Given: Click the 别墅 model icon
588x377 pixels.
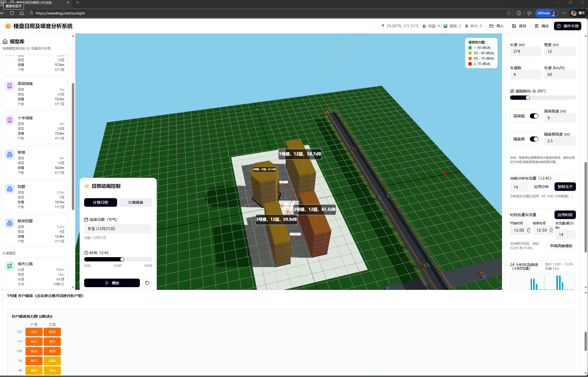Looking at the screenshot, I should pyautogui.click(x=10, y=189).
